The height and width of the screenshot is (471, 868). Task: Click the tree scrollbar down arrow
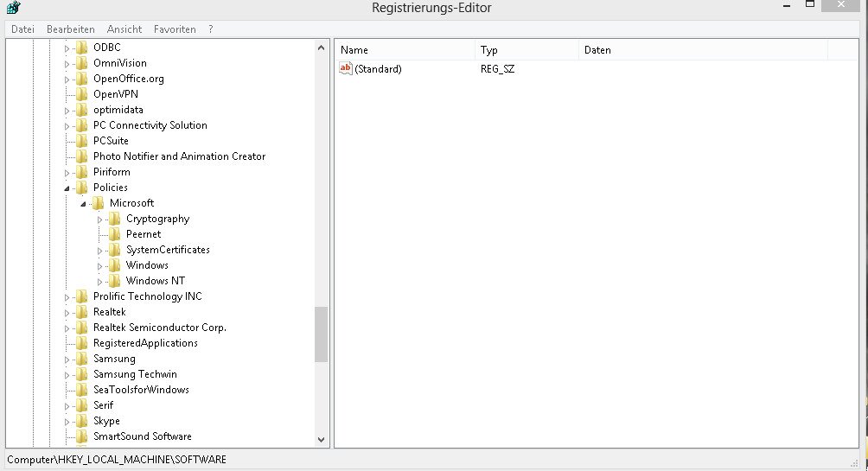tap(321, 439)
